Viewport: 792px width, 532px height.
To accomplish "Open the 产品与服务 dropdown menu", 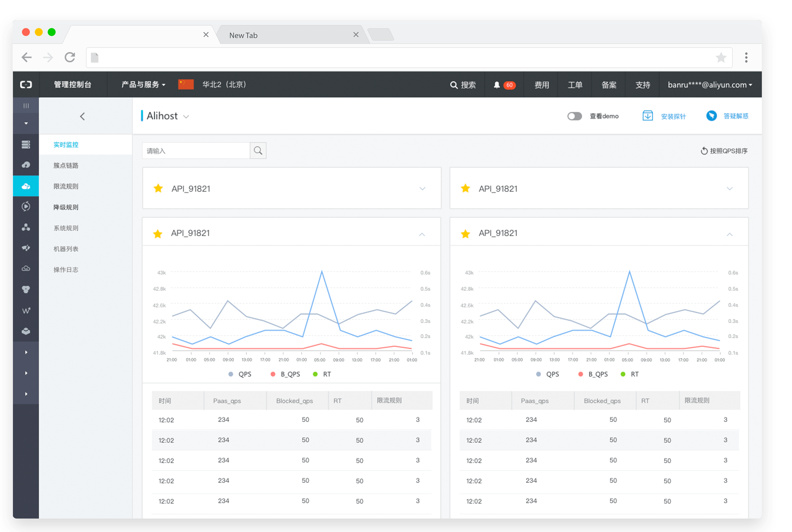I will [143, 85].
